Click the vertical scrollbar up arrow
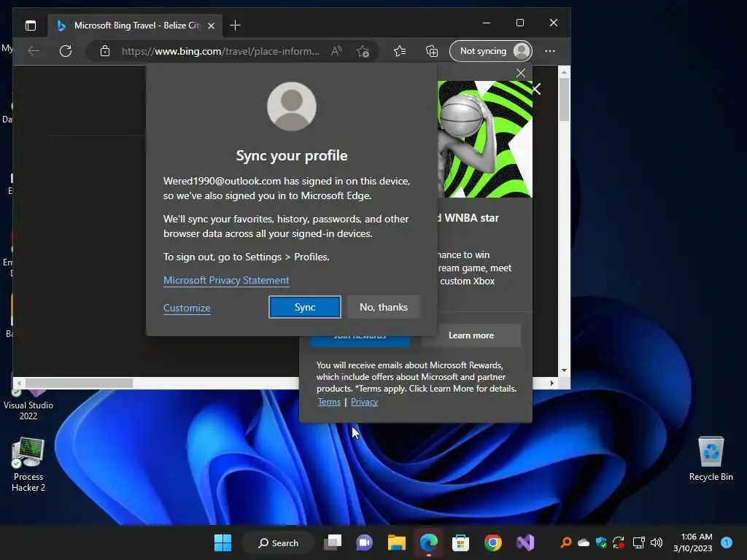Viewport: 747px width, 560px height. 564,72
